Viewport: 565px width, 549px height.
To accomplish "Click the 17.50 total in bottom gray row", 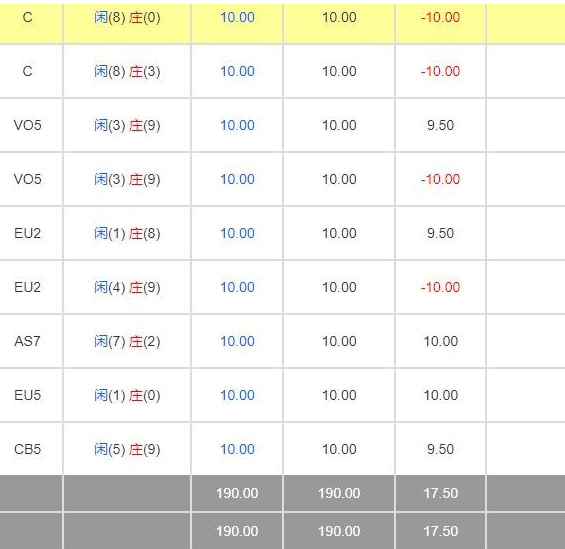I will [x=440, y=531].
